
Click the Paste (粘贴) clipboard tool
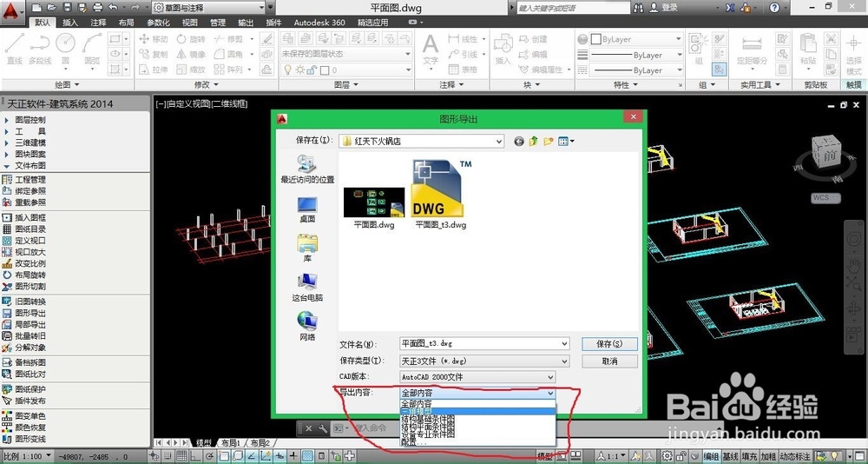[808, 49]
